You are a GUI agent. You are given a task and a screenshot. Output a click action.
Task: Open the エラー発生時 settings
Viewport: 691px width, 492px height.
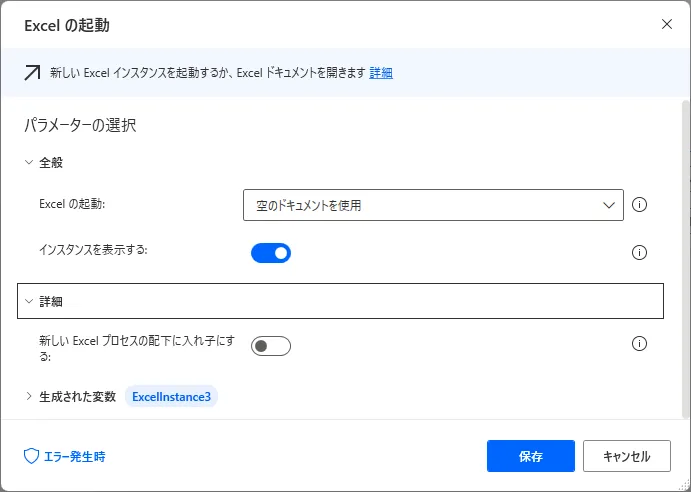[73, 456]
